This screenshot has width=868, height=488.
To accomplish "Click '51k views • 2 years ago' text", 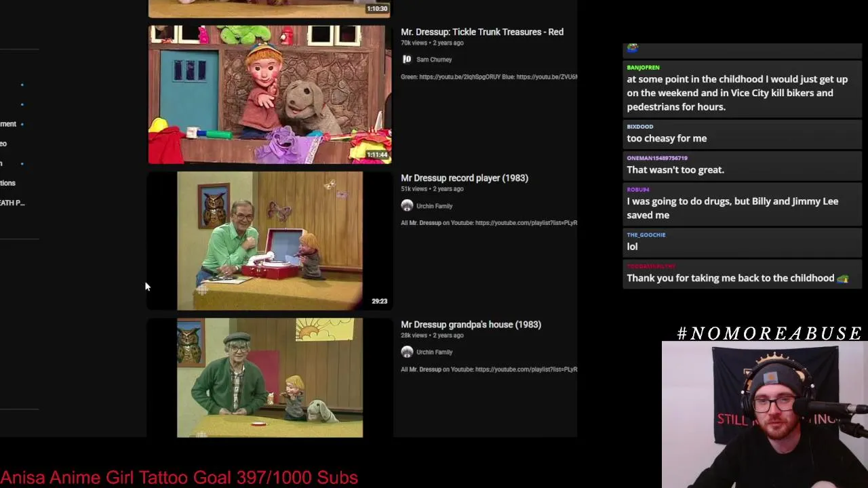I will 432,189.
